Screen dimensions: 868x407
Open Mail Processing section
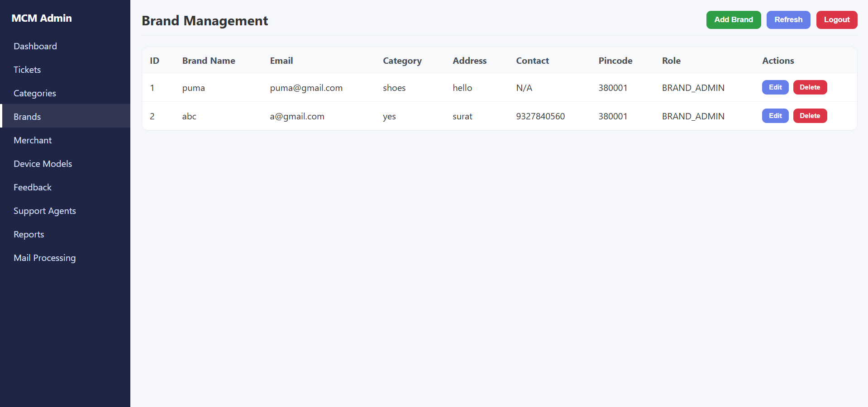[45, 258]
